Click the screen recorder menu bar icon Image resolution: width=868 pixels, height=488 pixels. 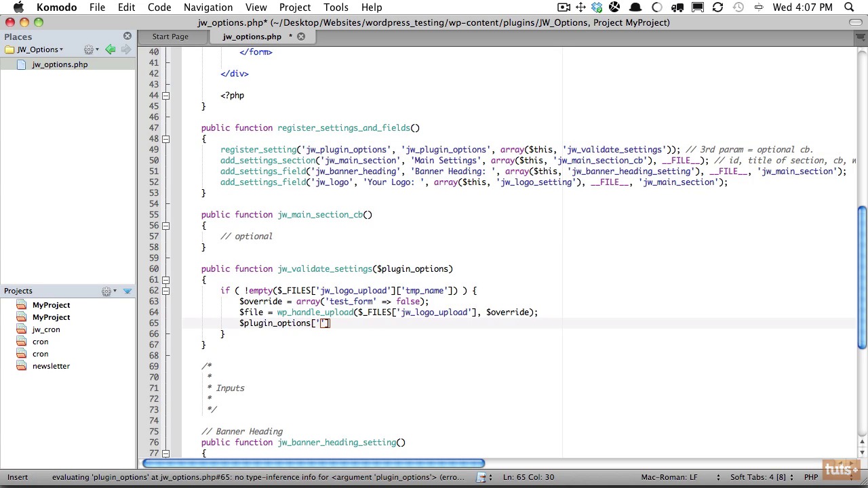(x=564, y=7)
